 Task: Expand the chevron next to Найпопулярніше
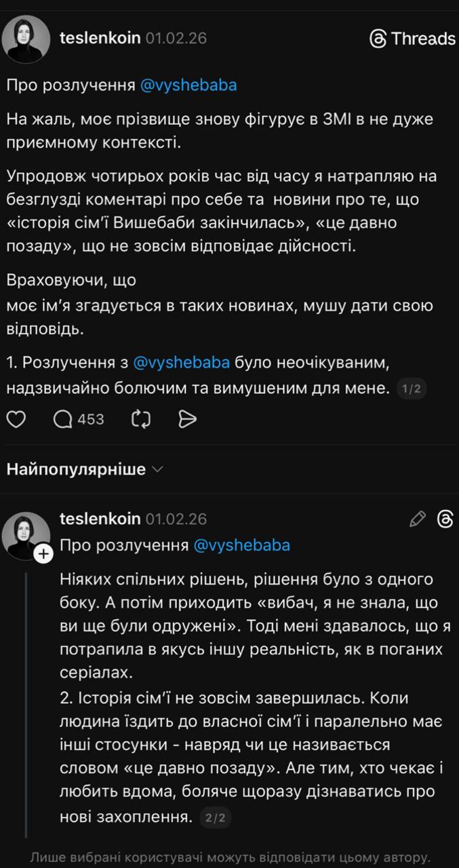[x=158, y=469]
